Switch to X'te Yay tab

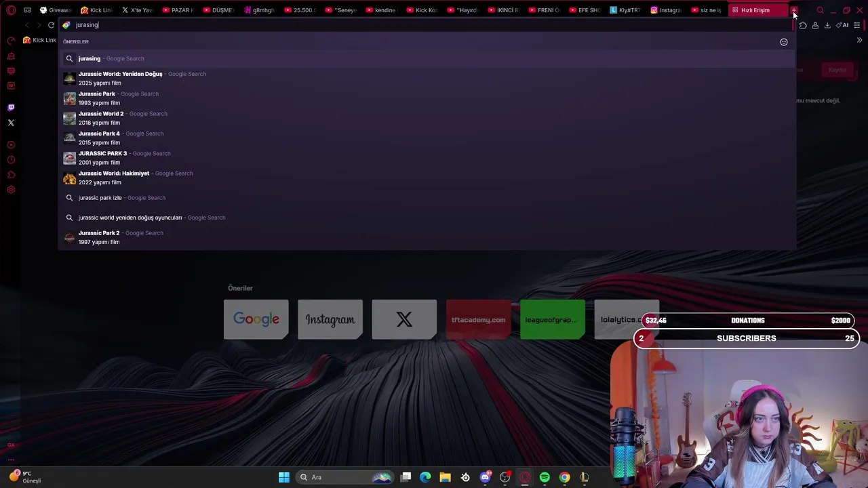tap(138, 10)
